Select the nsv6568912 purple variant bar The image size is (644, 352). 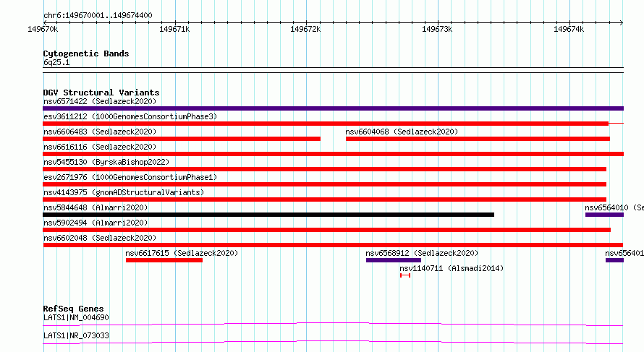coord(394,260)
